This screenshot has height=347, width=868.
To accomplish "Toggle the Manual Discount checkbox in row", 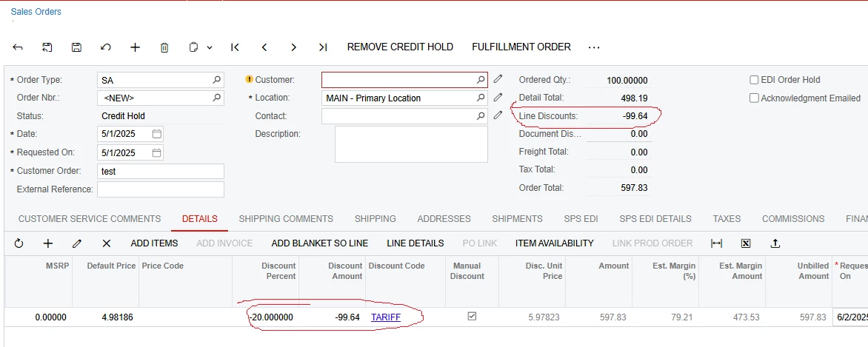I will coord(473,317).
